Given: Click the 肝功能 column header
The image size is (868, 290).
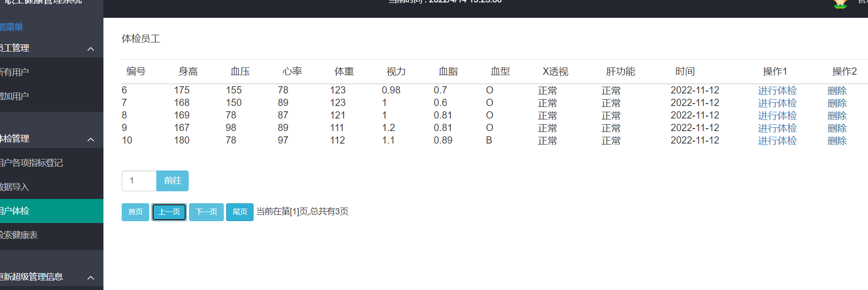Looking at the screenshot, I should click(x=620, y=71).
